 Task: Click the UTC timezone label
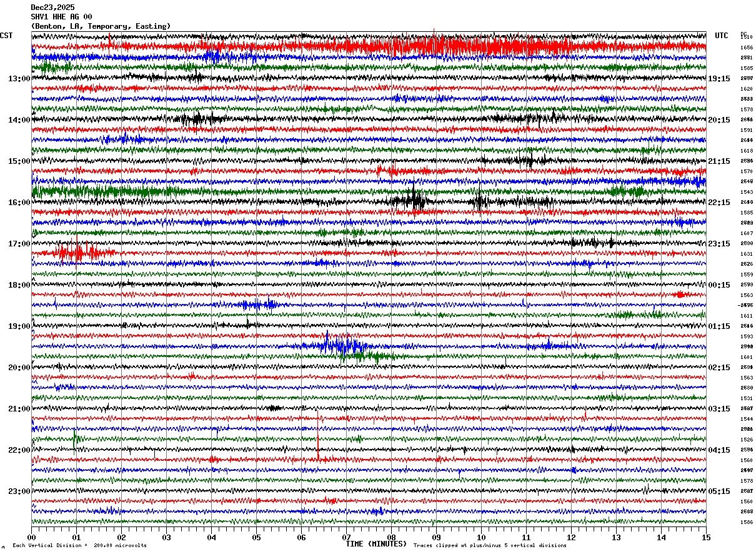(722, 36)
